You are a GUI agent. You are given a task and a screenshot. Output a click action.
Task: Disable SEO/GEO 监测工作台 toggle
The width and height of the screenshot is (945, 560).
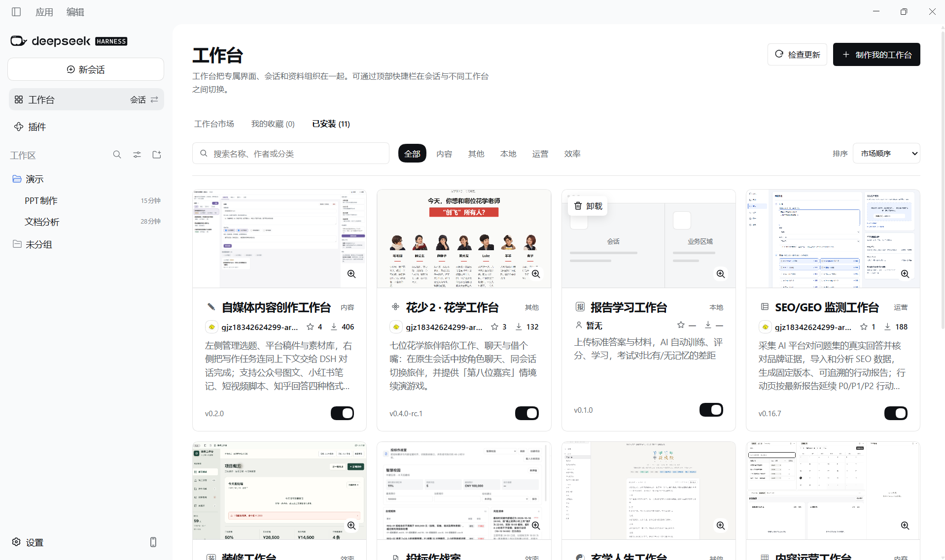click(896, 413)
